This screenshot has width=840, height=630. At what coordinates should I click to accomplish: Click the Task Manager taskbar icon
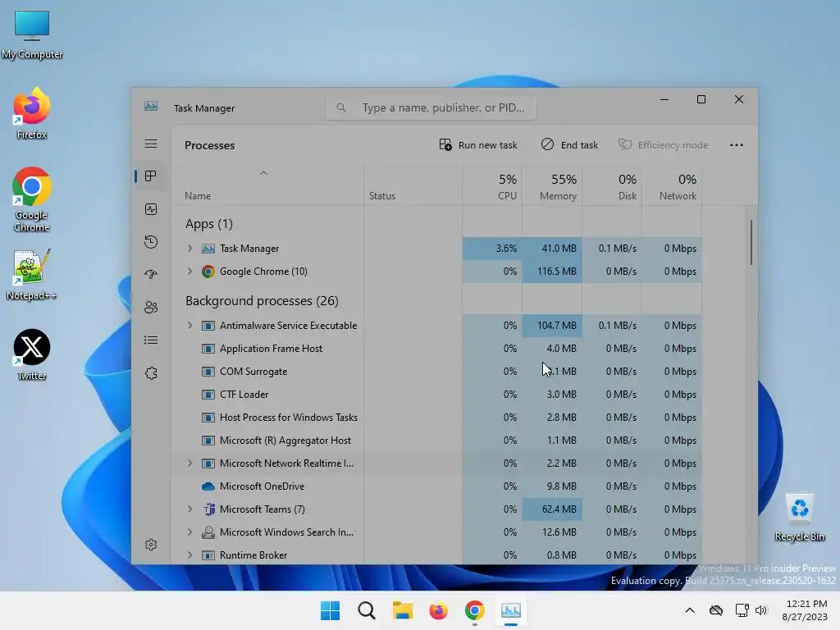[x=510, y=610]
